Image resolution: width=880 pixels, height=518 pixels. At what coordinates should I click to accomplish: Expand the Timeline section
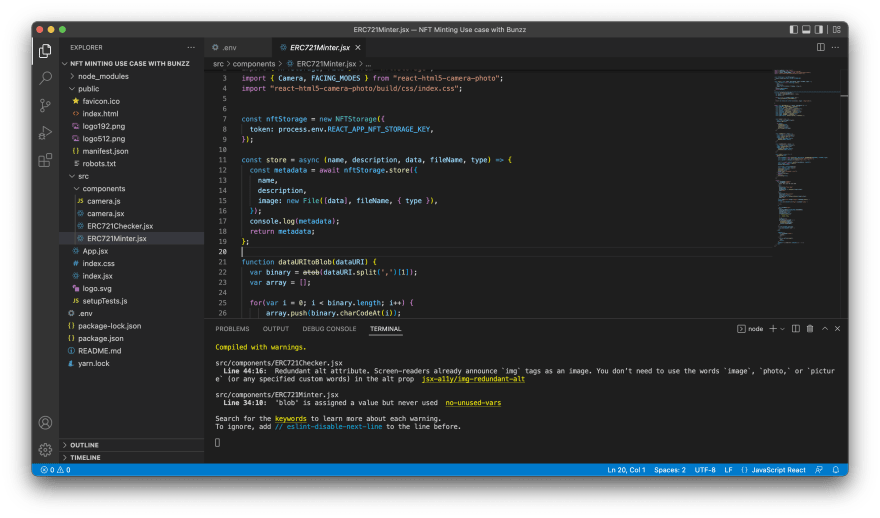[x=131, y=457]
